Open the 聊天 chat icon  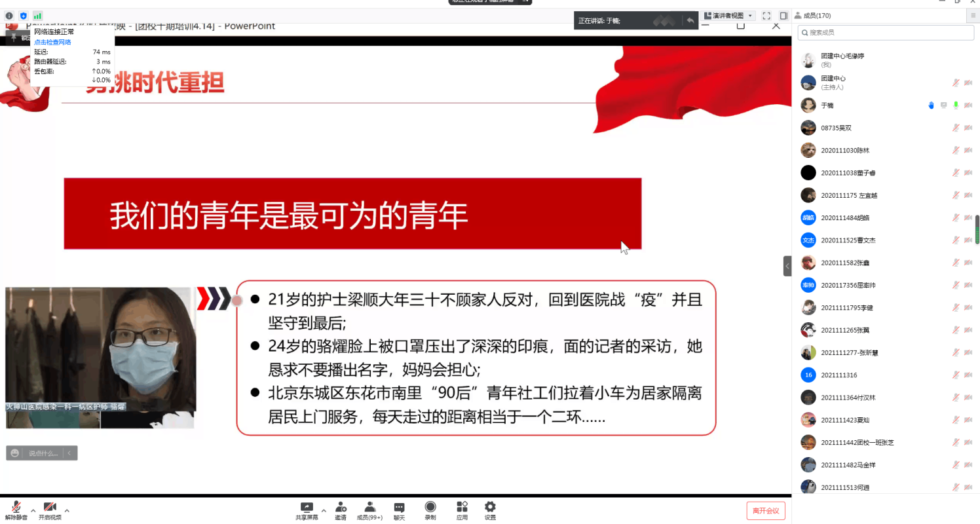point(399,510)
